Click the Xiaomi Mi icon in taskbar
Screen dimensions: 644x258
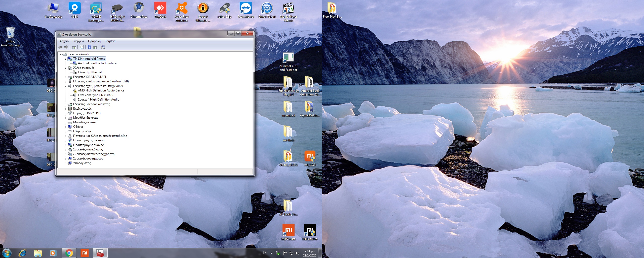pos(85,253)
